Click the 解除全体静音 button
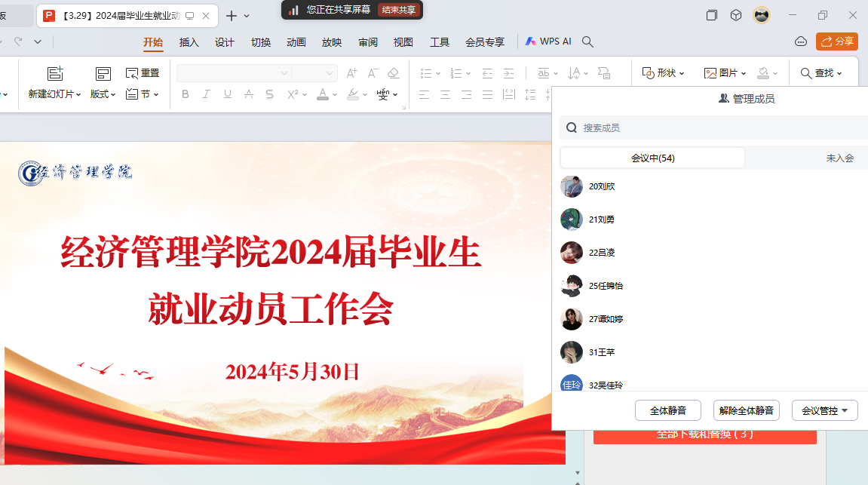 click(747, 411)
